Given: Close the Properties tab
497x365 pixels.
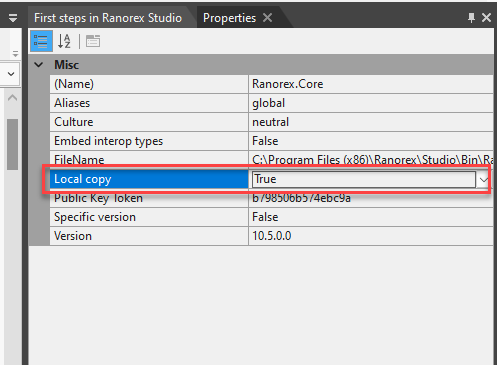Looking at the screenshot, I should [x=267, y=18].
